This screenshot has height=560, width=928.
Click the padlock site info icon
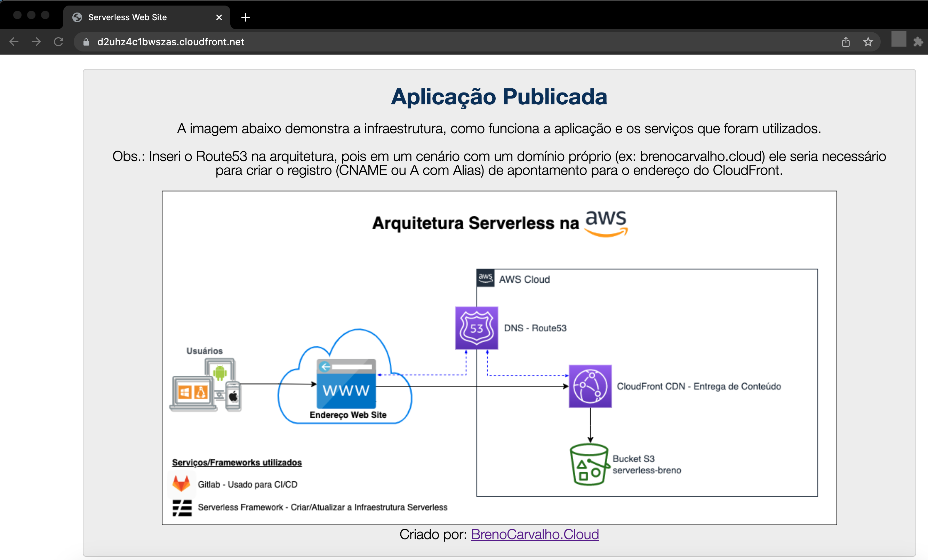pyautogui.click(x=86, y=42)
